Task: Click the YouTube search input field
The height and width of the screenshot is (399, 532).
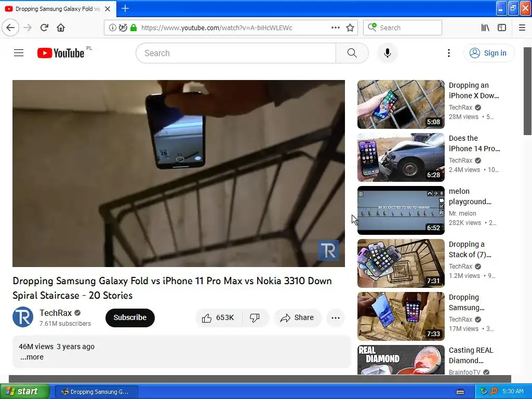Action: pos(236,53)
